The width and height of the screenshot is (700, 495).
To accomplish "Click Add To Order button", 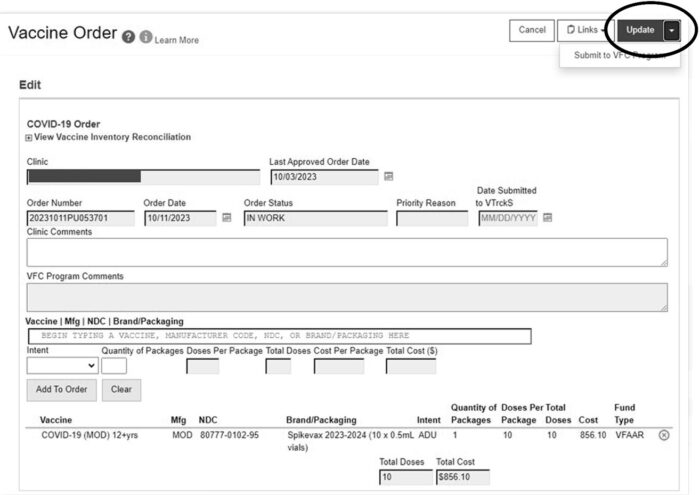I will click(x=62, y=390).
